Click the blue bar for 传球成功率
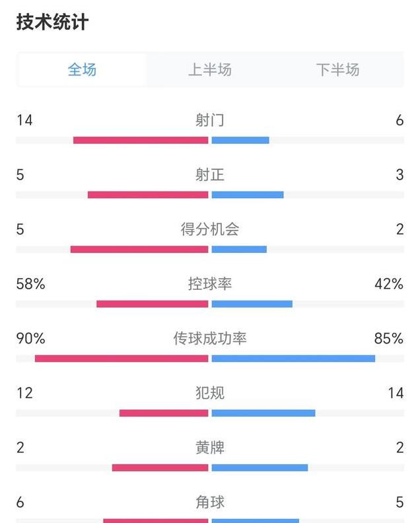 293,359
